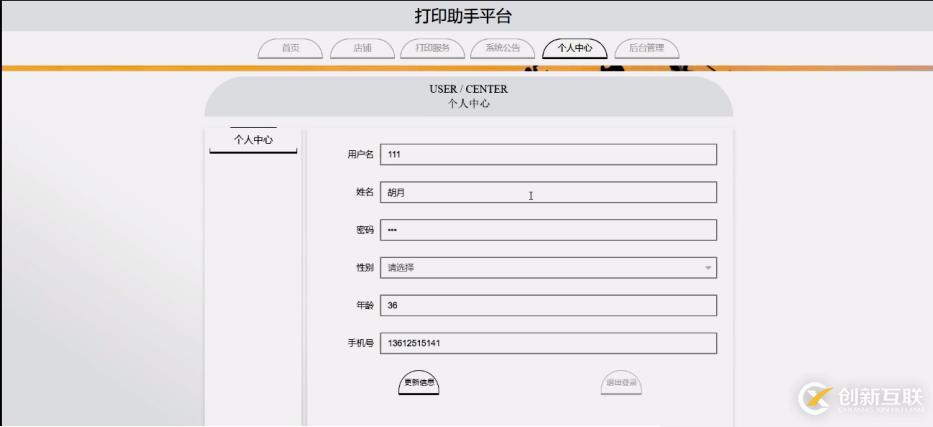Open the 性别 请选择 dropdown

(549, 268)
